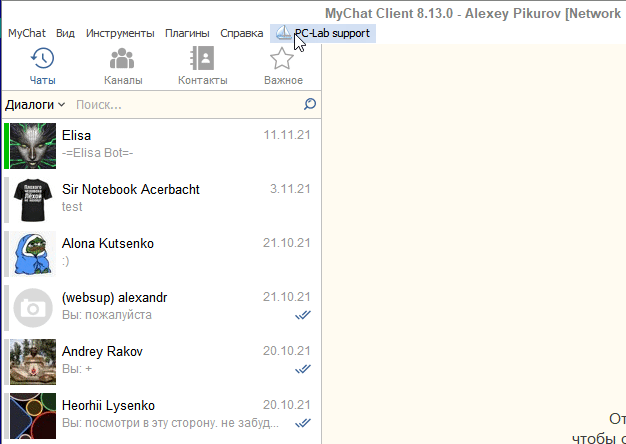
Task: Open the Alona Kutsenko dialog
Action: (x=162, y=254)
